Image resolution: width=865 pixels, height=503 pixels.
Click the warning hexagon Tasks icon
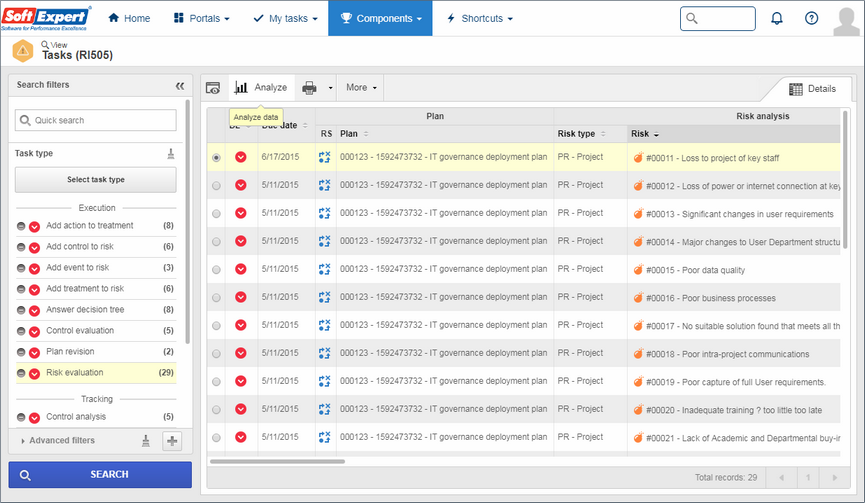click(23, 51)
